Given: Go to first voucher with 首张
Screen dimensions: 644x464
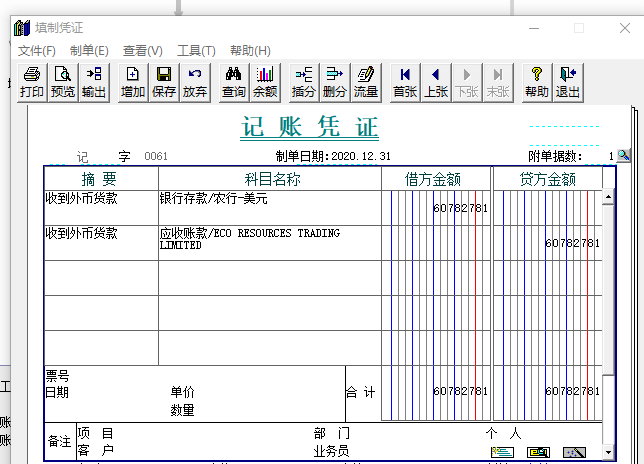Looking at the screenshot, I should pyautogui.click(x=405, y=83).
